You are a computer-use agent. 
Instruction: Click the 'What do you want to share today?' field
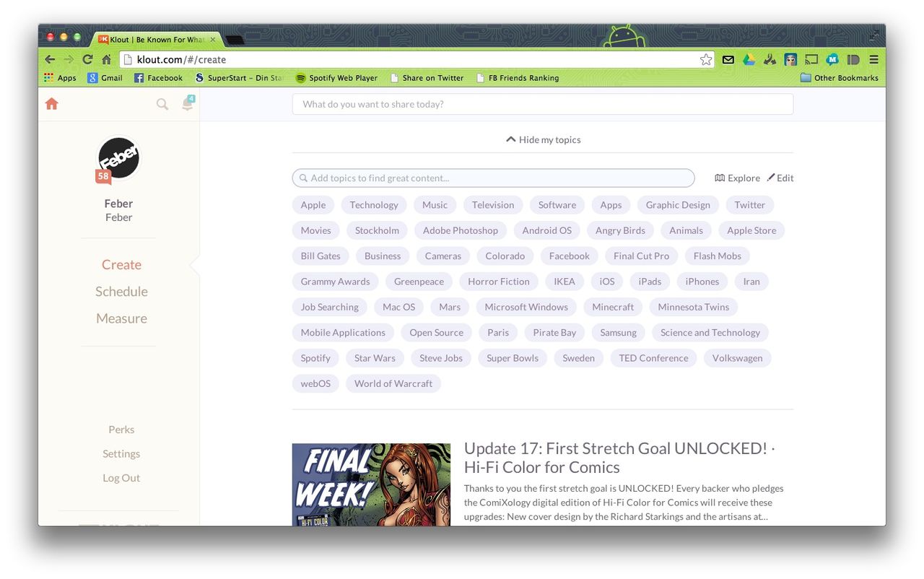pyautogui.click(x=542, y=105)
